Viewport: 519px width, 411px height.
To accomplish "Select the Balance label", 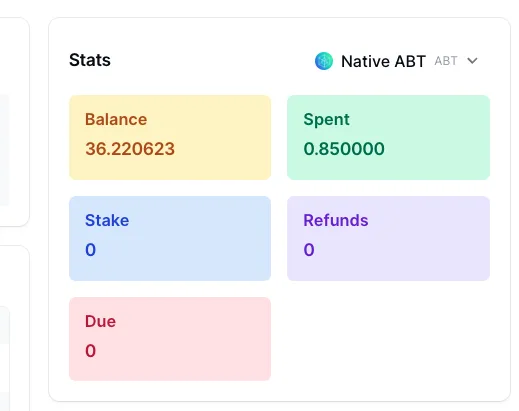I will pyautogui.click(x=116, y=119).
